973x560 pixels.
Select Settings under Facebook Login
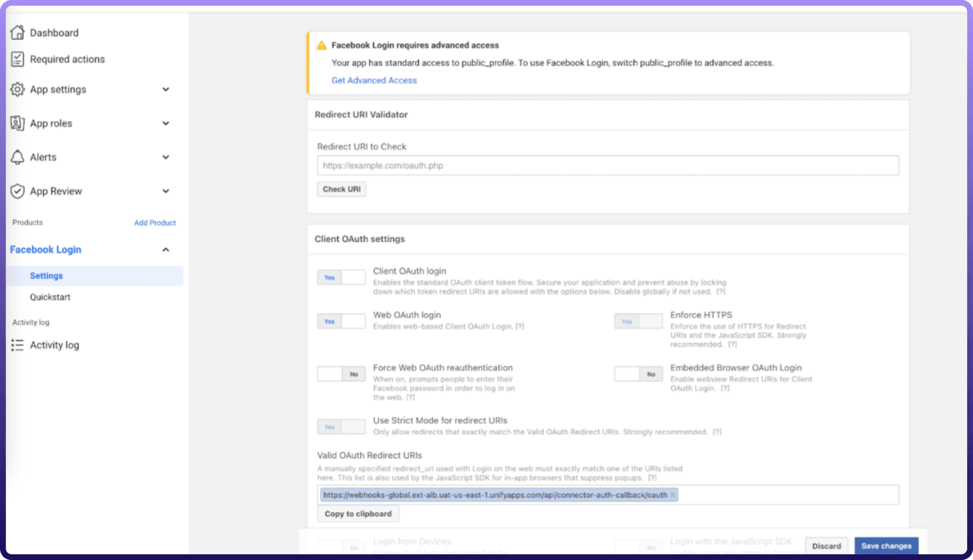(x=46, y=276)
